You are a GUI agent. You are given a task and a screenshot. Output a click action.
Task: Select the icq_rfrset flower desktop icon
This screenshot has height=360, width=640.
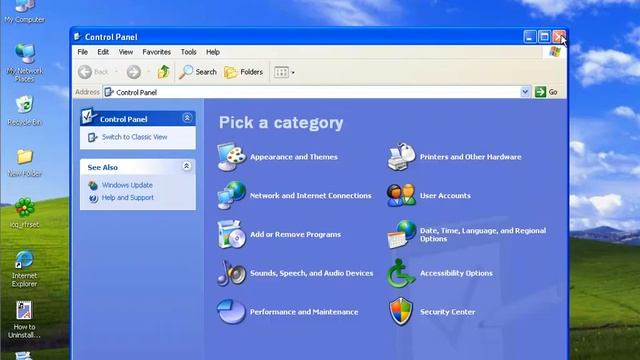coord(24,213)
